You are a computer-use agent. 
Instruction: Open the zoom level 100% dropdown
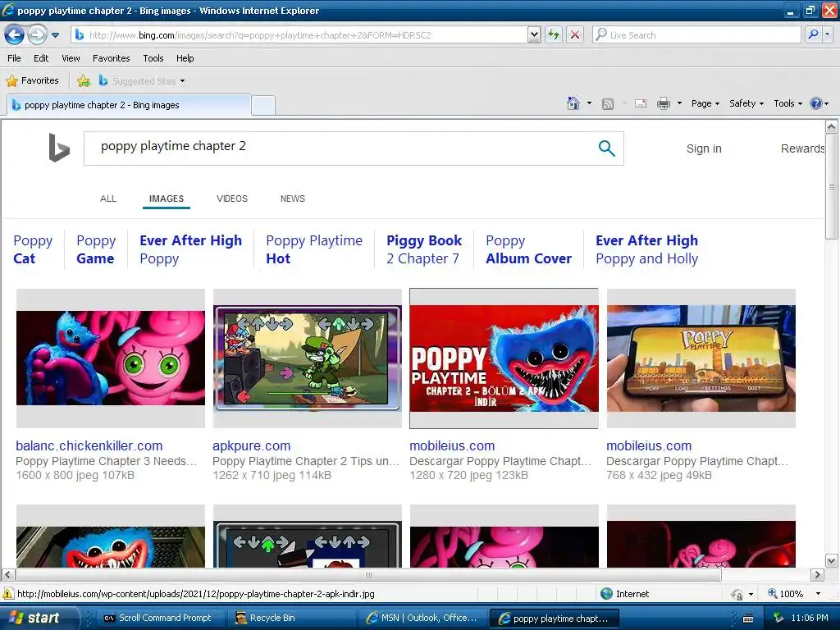click(x=818, y=594)
